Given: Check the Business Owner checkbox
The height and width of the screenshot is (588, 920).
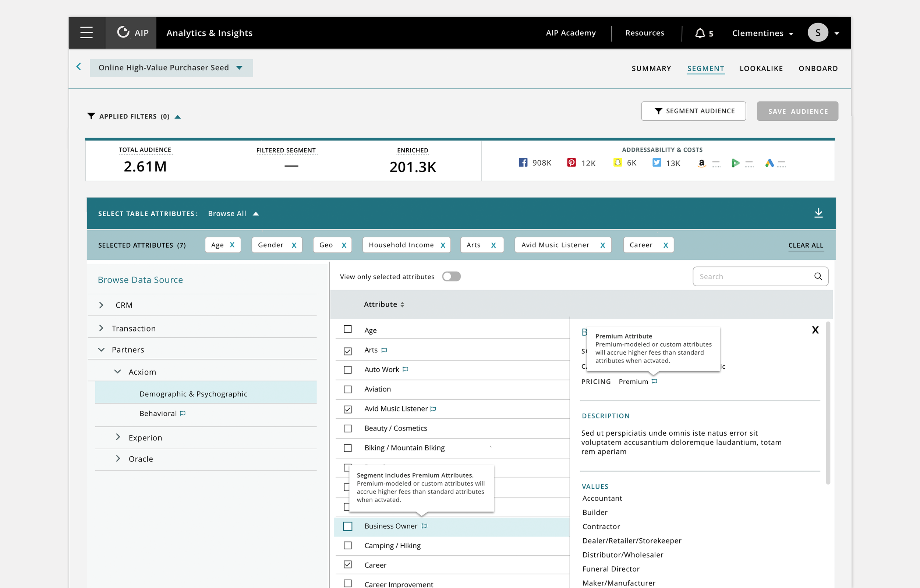Looking at the screenshot, I should tap(347, 526).
